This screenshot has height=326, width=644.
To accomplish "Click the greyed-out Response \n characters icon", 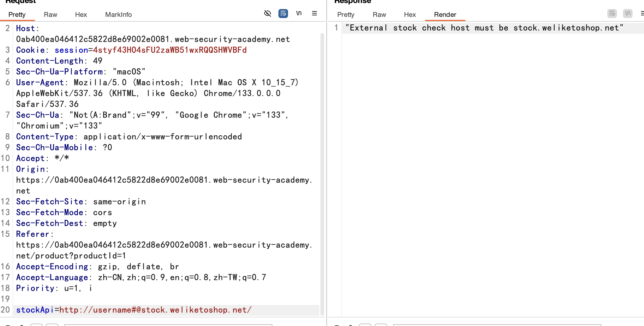I will [627, 13].
